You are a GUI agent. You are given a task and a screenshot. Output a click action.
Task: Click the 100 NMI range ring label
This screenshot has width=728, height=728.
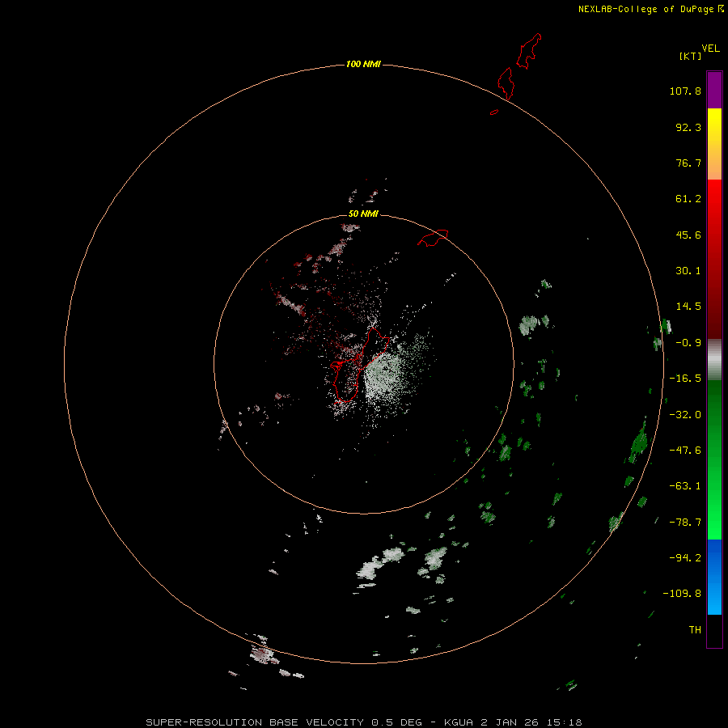(x=363, y=64)
